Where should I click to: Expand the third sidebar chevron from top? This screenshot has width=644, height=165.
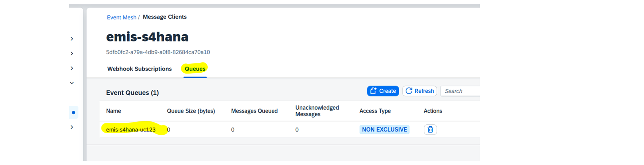(72, 68)
